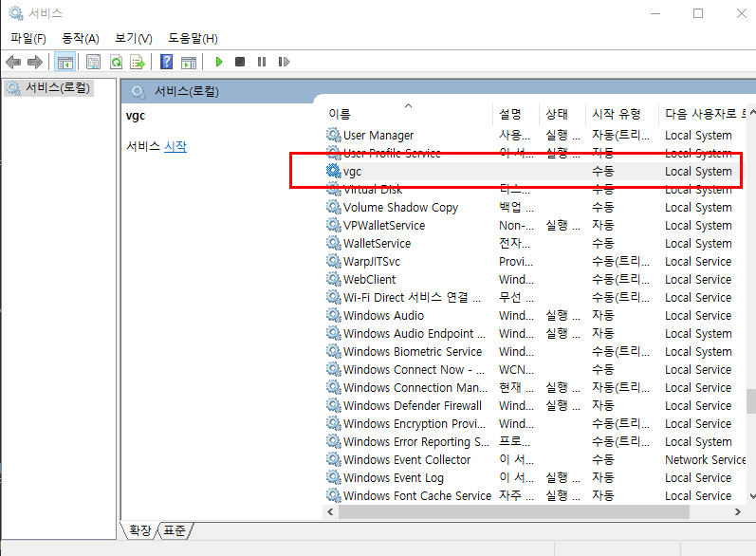Restart service with restart icon

click(284, 62)
